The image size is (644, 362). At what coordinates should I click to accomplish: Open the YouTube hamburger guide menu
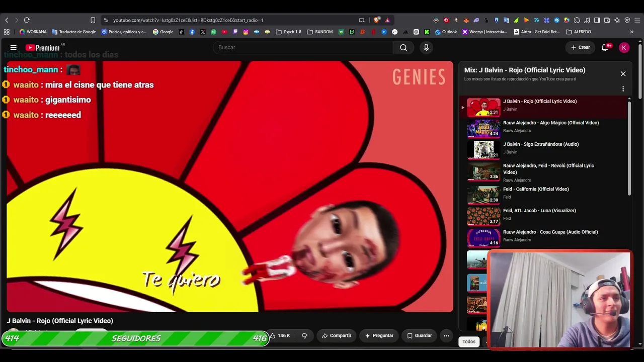coord(14,48)
